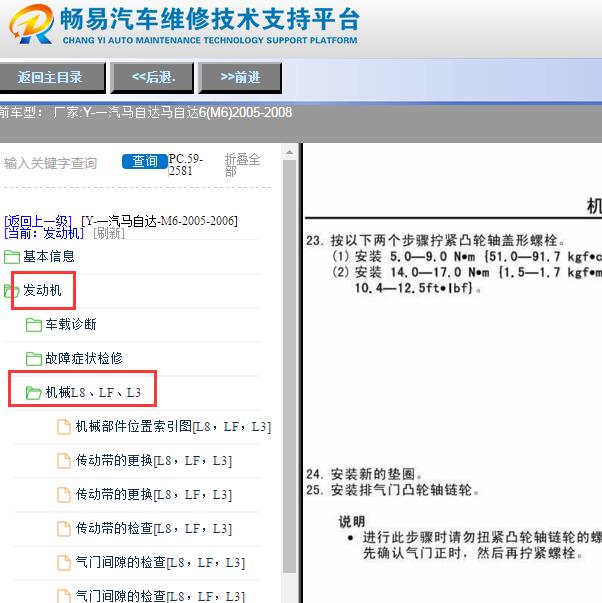Collapse the 发动机 tree node
The image size is (602, 603).
click(x=42, y=290)
